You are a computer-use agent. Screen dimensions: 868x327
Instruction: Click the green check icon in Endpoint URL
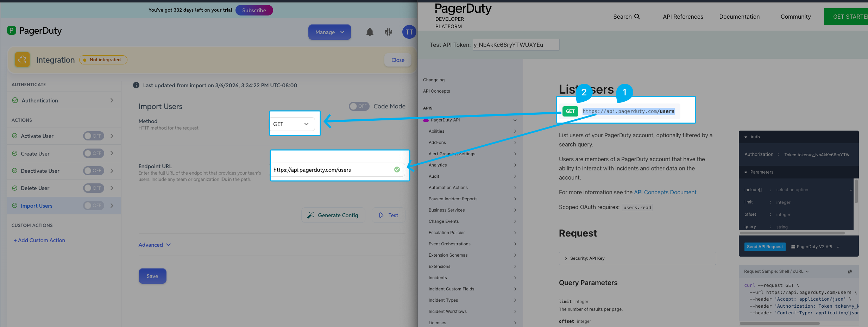tap(397, 170)
